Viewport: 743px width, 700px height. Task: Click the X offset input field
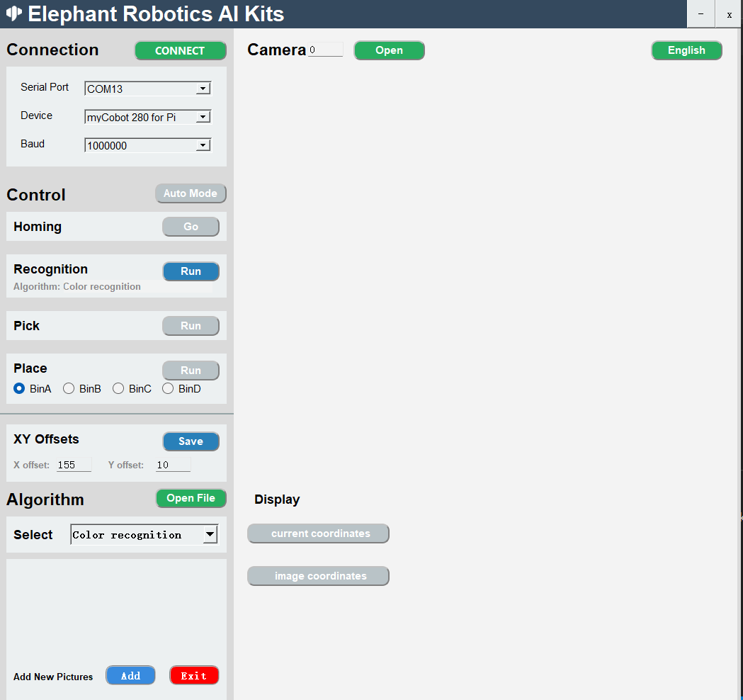[x=74, y=465]
